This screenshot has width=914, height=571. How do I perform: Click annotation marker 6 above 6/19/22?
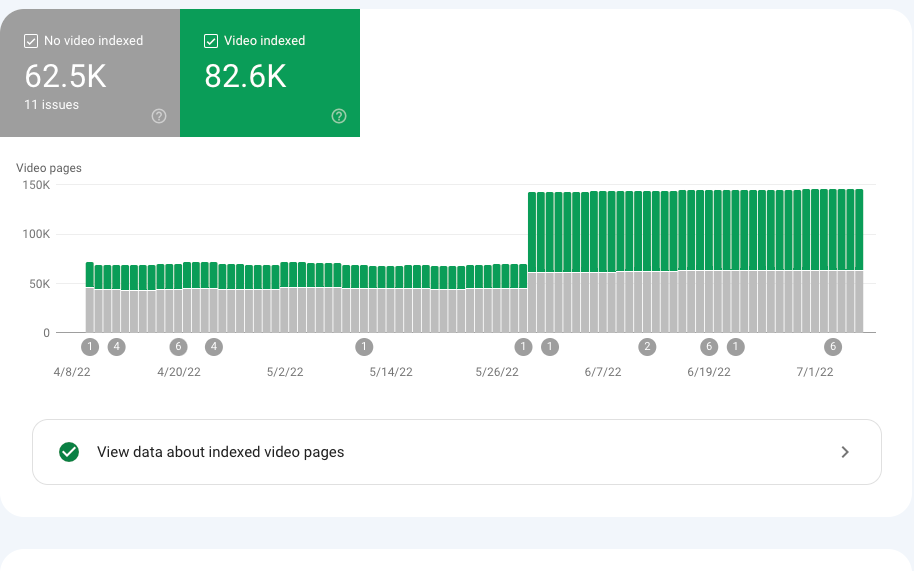tap(709, 347)
